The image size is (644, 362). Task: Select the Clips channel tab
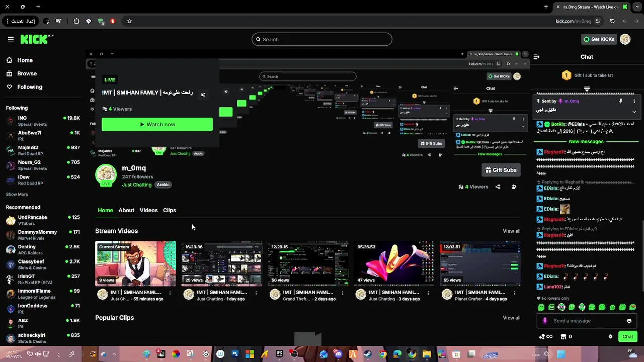pyautogui.click(x=170, y=210)
